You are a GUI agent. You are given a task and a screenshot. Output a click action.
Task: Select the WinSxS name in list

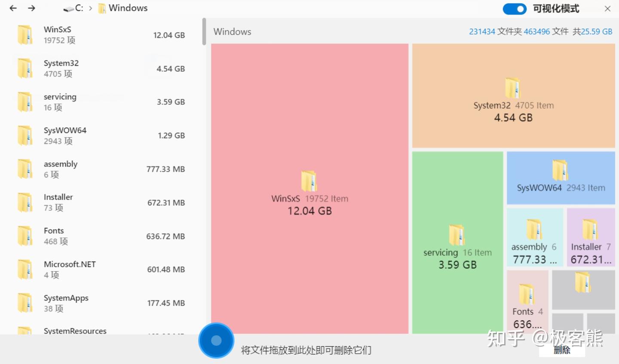58,30
